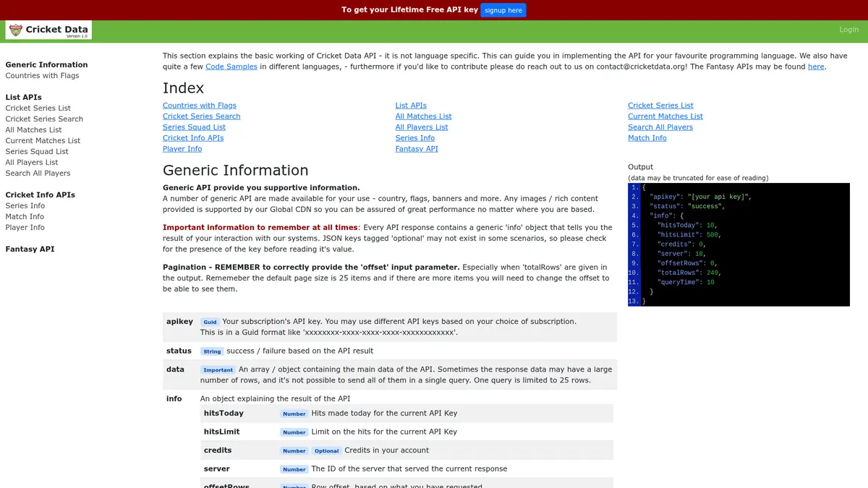Image resolution: width=868 pixels, height=488 pixels.
Task: Click the data parameter name
Action: coord(176,369)
